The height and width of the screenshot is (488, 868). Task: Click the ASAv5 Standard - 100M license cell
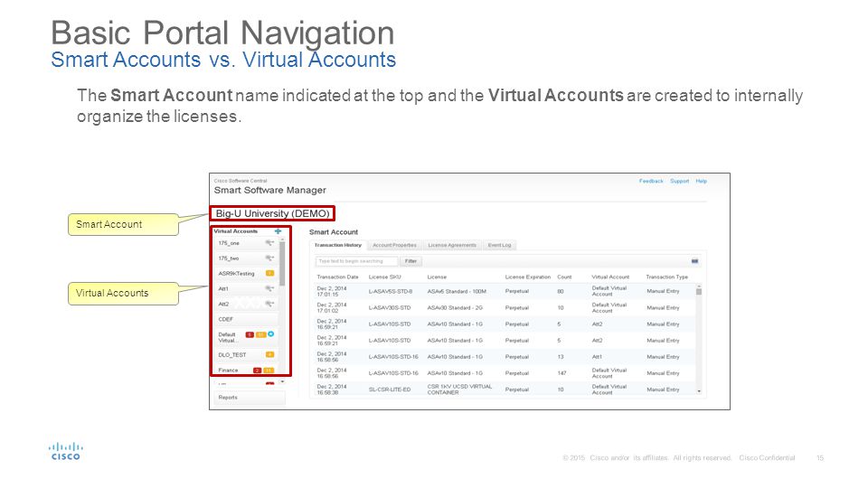457,291
